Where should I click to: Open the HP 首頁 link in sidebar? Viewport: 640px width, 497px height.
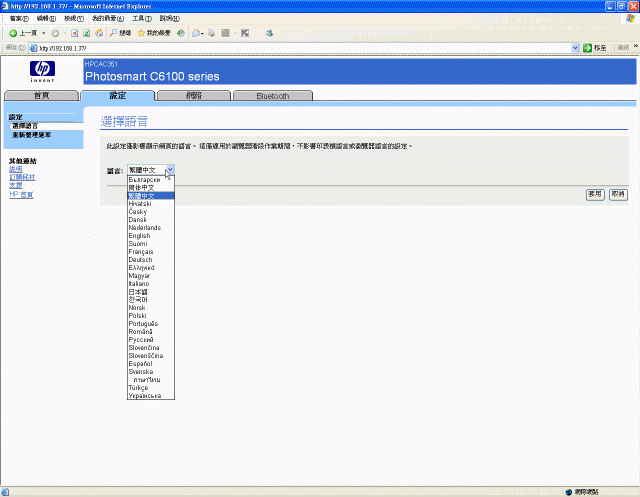click(x=21, y=195)
